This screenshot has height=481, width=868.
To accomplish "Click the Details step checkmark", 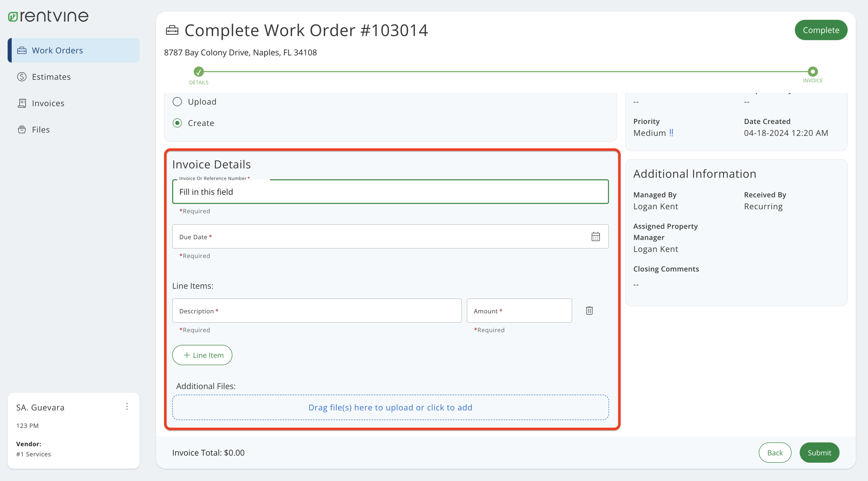I will (199, 72).
